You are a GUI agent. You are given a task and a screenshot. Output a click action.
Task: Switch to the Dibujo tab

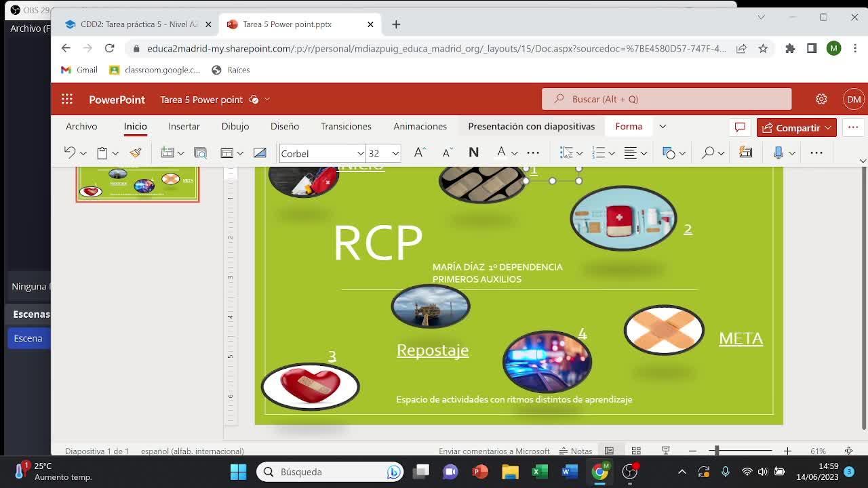click(x=235, y=126)
